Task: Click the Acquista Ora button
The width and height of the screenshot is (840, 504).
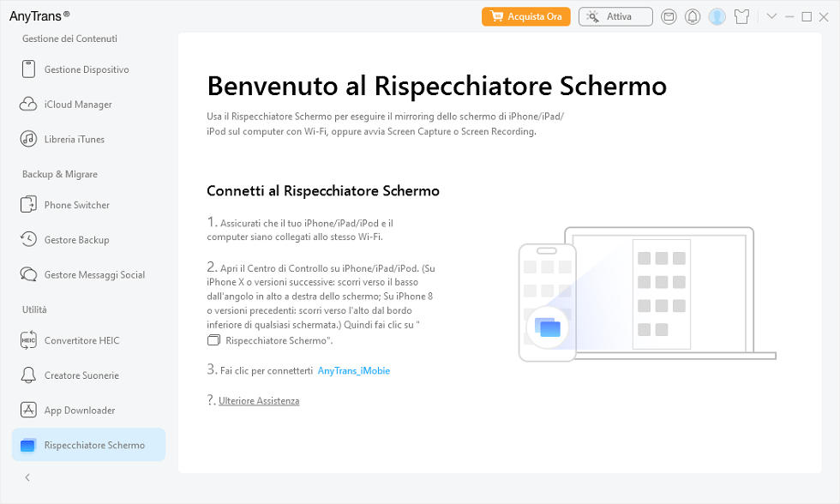Action: pyautogui.click(x=525, y=16)
